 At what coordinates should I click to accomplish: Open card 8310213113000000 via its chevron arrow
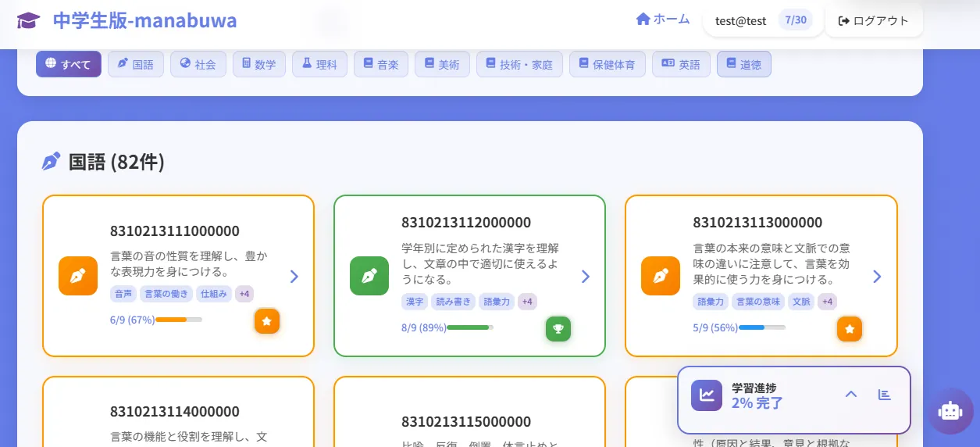(877, 276)
